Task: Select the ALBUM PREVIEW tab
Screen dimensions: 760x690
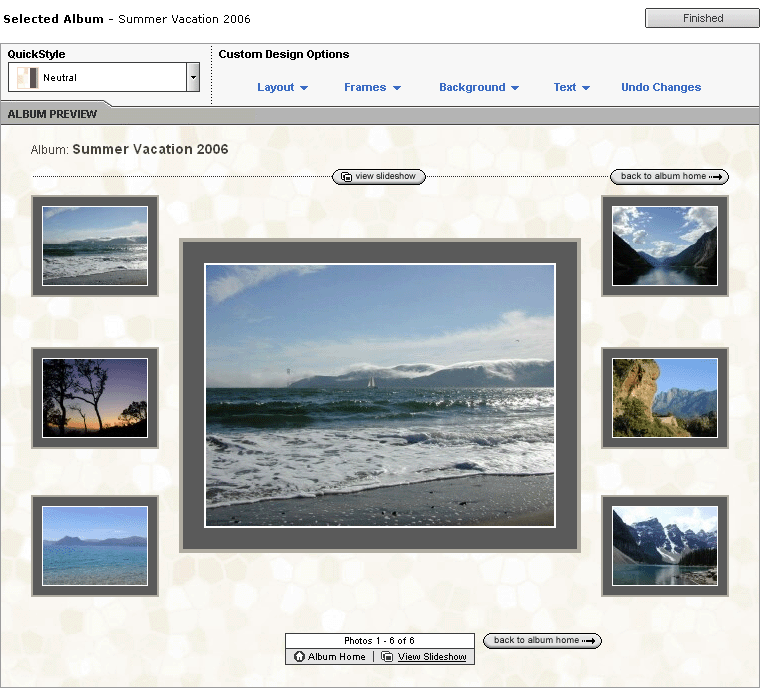Action: [x=52, y=114]
